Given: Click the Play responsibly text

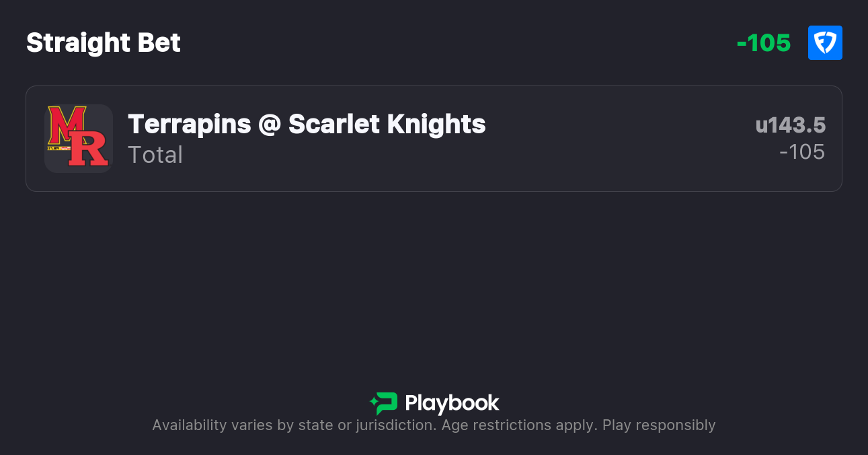Looking at the screenshot, I should (x=659, y=425).
